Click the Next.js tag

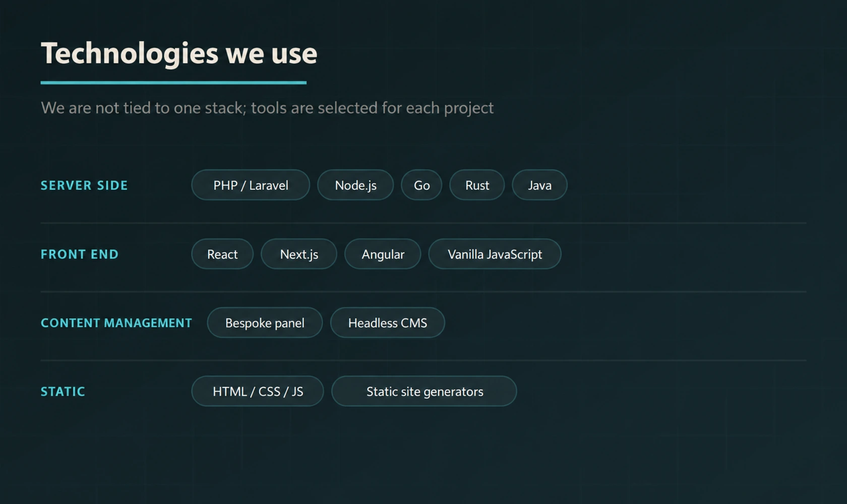pos(299,254)
